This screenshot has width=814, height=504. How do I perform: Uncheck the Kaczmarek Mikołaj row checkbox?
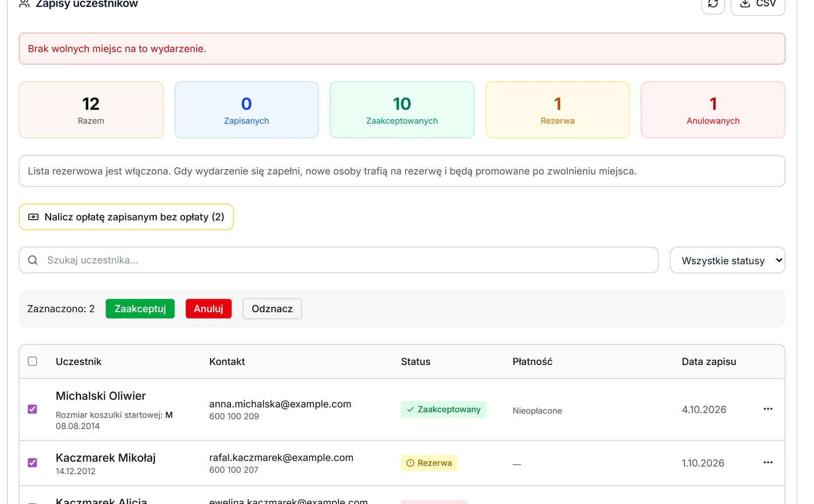pyautogui.click(x=32, y=463)
